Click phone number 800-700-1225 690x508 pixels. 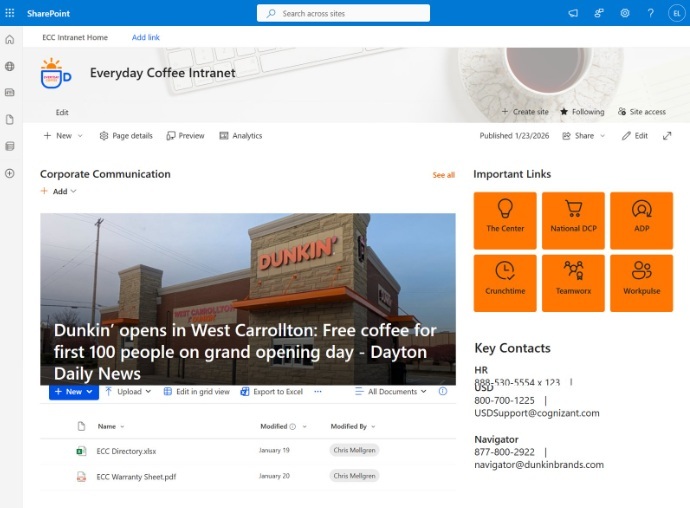click(x=504, y=401)
